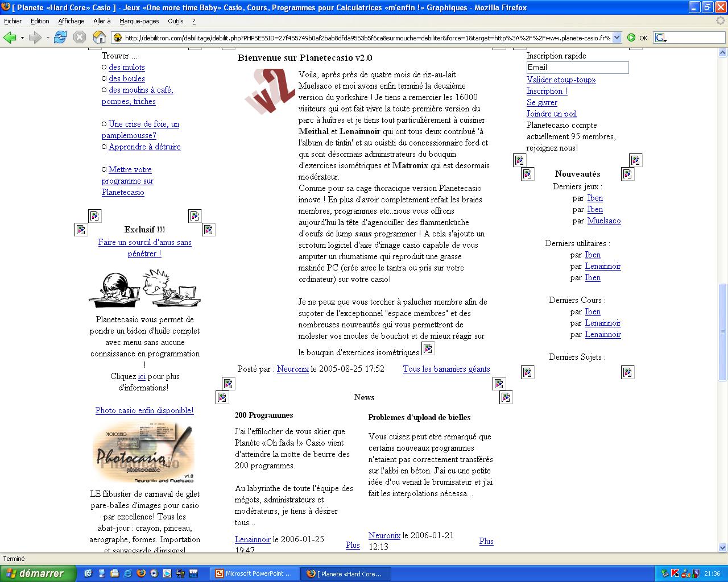Click the 'Se givrer' link

click(x=542, y=102)
